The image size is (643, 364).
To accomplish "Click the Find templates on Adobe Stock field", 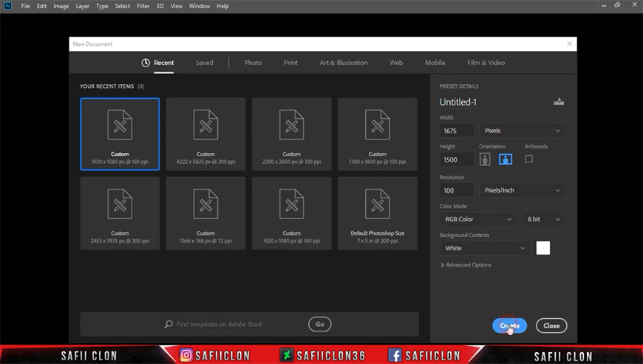I will [240, 324].
